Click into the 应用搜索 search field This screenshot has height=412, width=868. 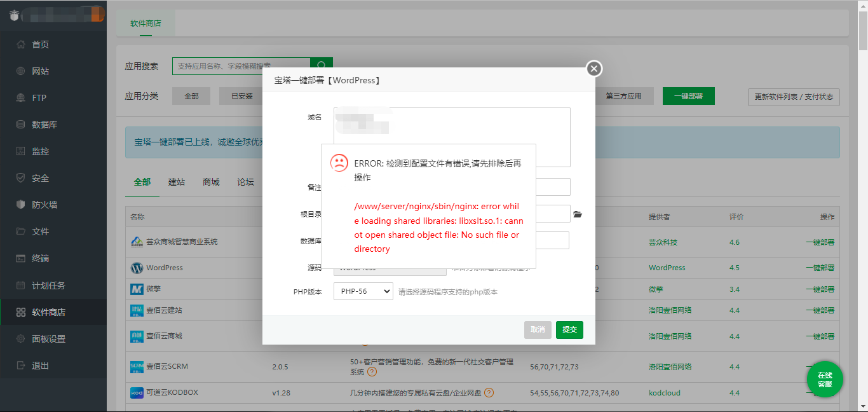pyautogui.click(x=241, y=65)
